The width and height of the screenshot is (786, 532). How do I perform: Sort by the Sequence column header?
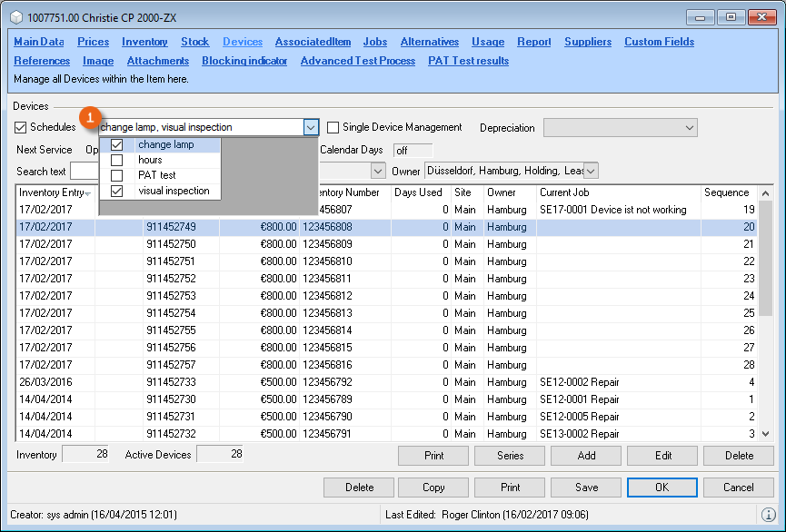pyautogui.click(x=727, y=192)
